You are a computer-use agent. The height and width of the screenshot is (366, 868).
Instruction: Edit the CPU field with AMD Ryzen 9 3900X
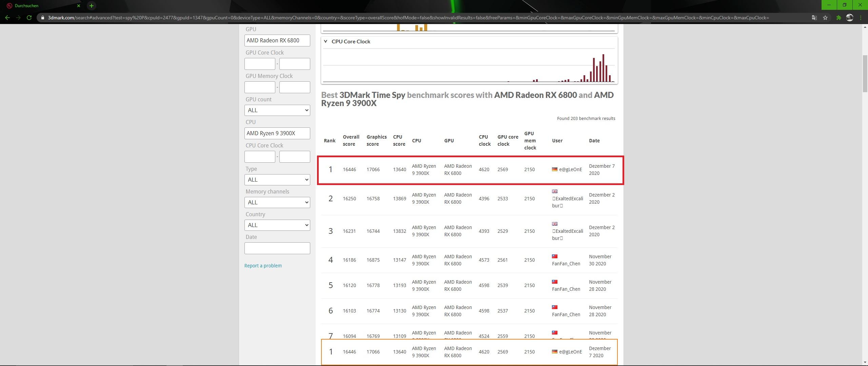click(277, 133)
